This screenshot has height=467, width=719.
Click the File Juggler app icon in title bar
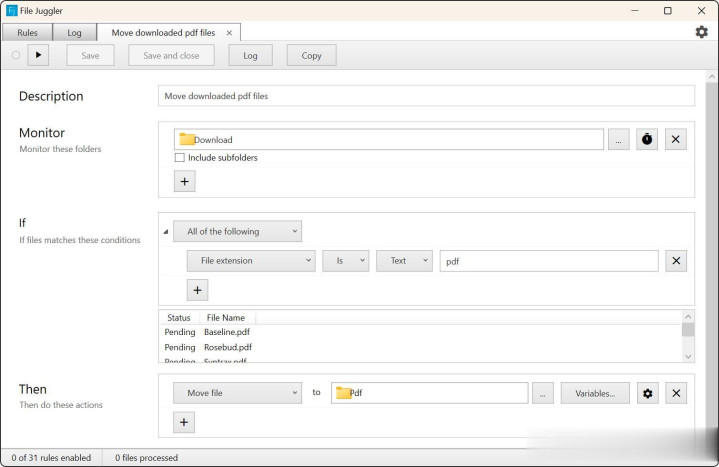point(11,11)
